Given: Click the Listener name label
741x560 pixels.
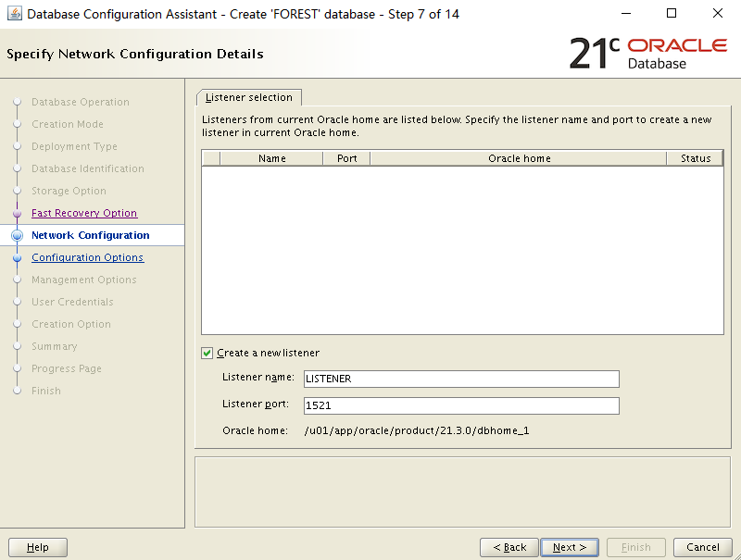Looking at the screenshot, I should coord(258,378).
